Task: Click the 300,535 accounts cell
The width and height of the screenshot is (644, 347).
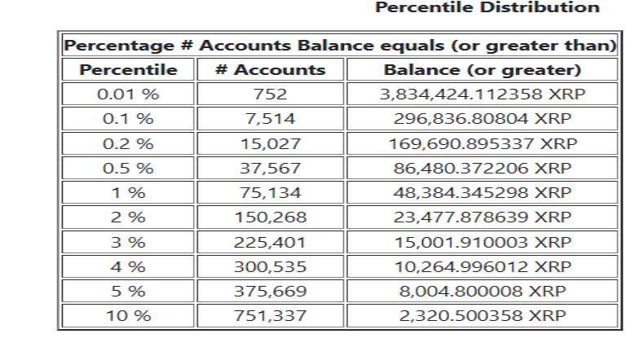Action: (270, 266)
